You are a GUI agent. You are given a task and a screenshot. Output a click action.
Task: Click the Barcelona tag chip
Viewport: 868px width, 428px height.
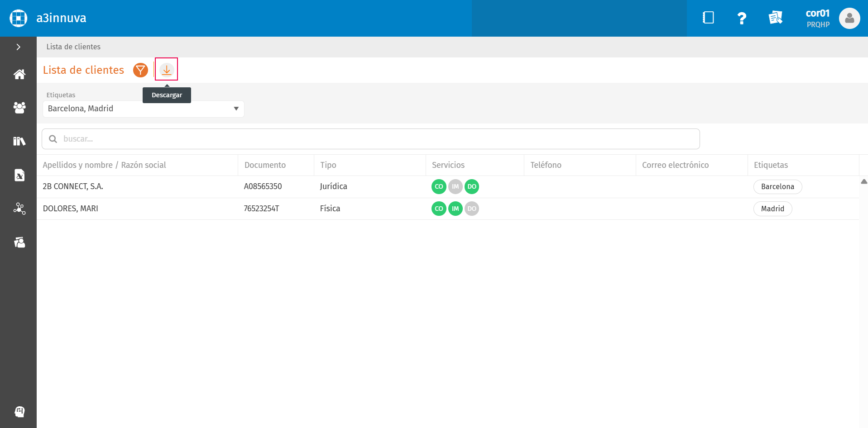pyautogui.click(x=777, y=187)
